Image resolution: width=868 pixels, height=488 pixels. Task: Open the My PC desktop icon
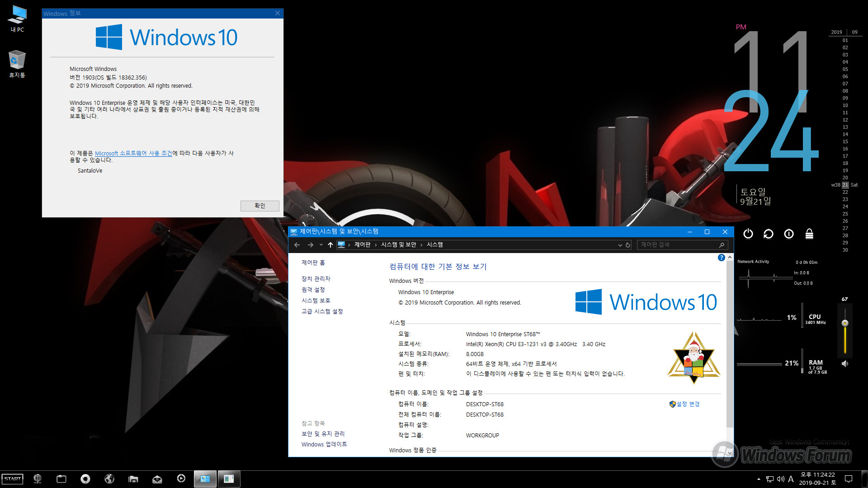pyautogui.click(x=17, y=19)
